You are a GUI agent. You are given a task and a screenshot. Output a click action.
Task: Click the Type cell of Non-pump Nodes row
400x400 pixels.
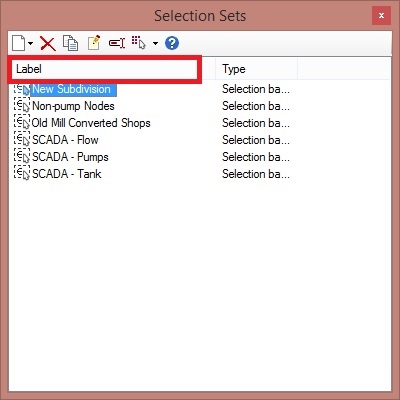[x=256, y=106]
